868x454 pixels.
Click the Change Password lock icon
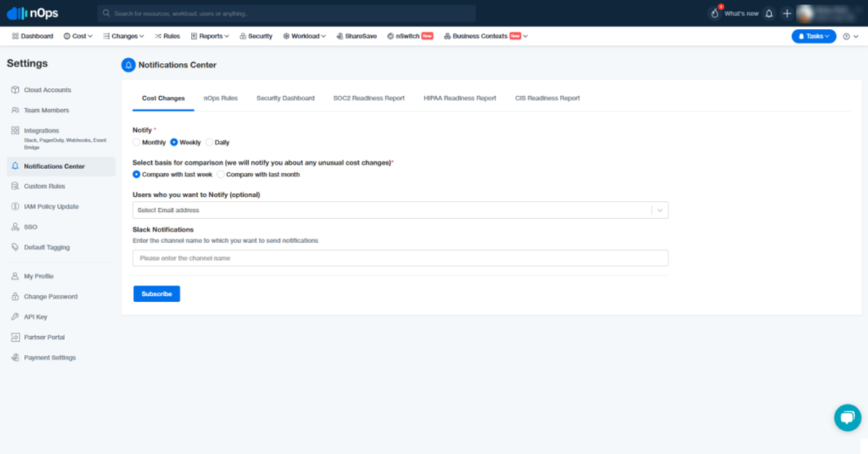click(15, 296)
